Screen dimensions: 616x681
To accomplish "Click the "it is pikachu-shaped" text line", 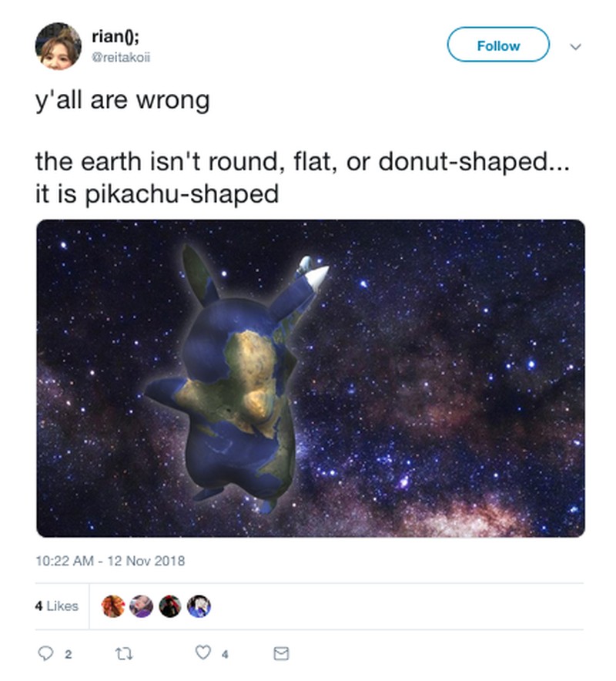I will pos(157,193).
